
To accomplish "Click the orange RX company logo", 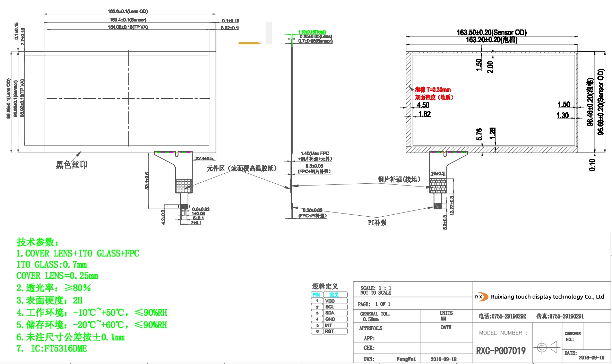I will [x=481, y=297].
